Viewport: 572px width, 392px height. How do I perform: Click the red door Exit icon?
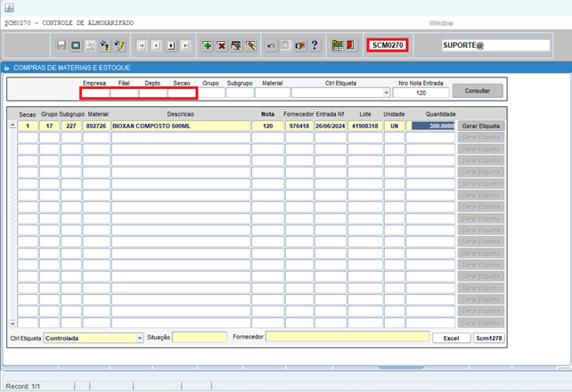pos(351,45)
